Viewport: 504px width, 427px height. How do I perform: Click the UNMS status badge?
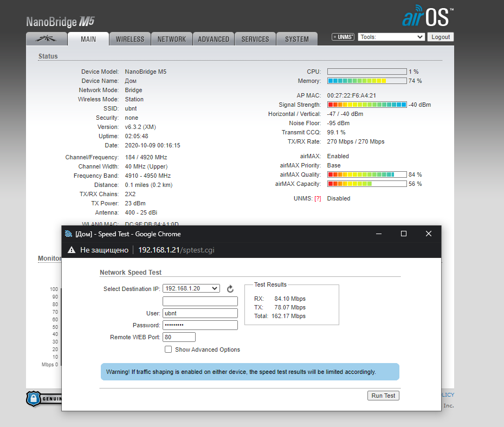[343, 37]
